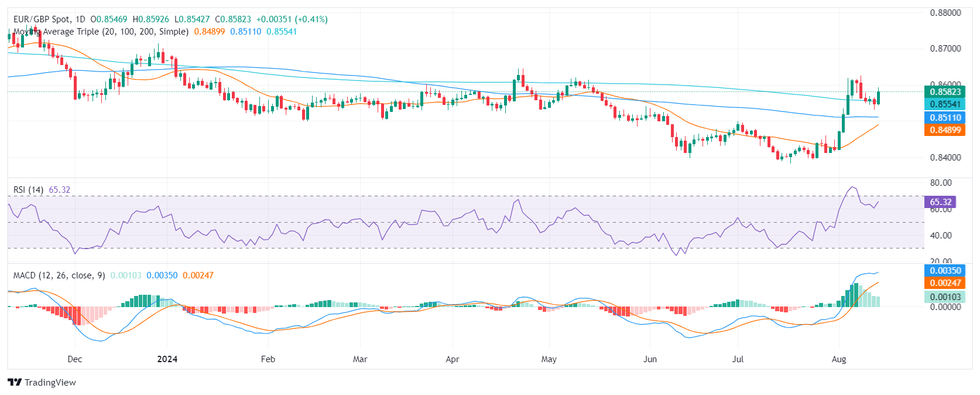
Task: Click the TradingView logo icon
Action: click(15, 383)
